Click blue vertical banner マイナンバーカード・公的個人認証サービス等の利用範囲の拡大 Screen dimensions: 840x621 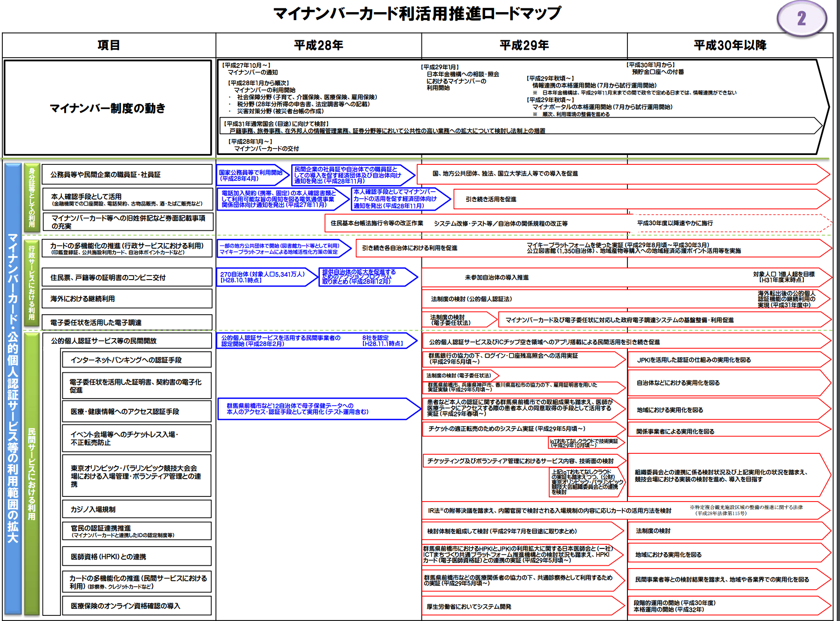[x=13, y=388]
